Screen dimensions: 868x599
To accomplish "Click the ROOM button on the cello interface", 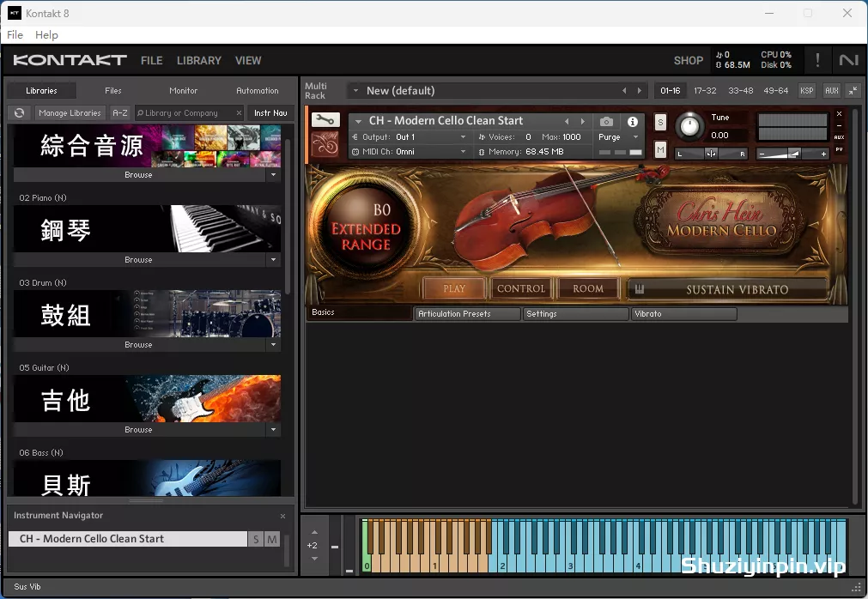I will [x=588, y=289].
